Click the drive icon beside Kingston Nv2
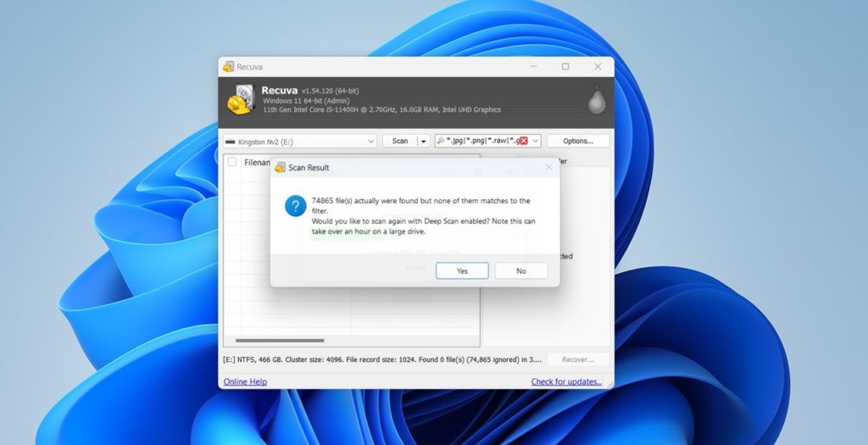Viewport: 868px width, 445px height. coord(231,142)
